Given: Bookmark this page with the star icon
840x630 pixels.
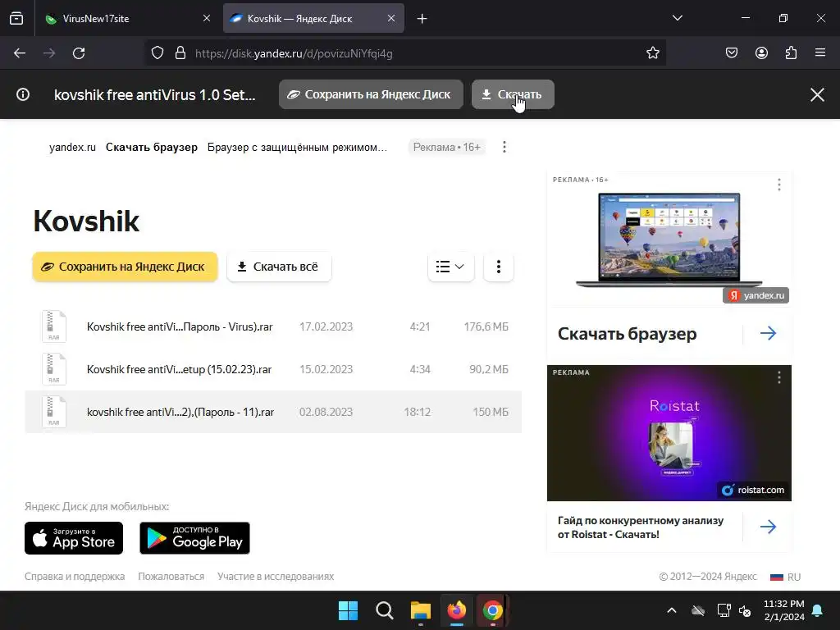Looking at the screenshot, I should 652,53.
